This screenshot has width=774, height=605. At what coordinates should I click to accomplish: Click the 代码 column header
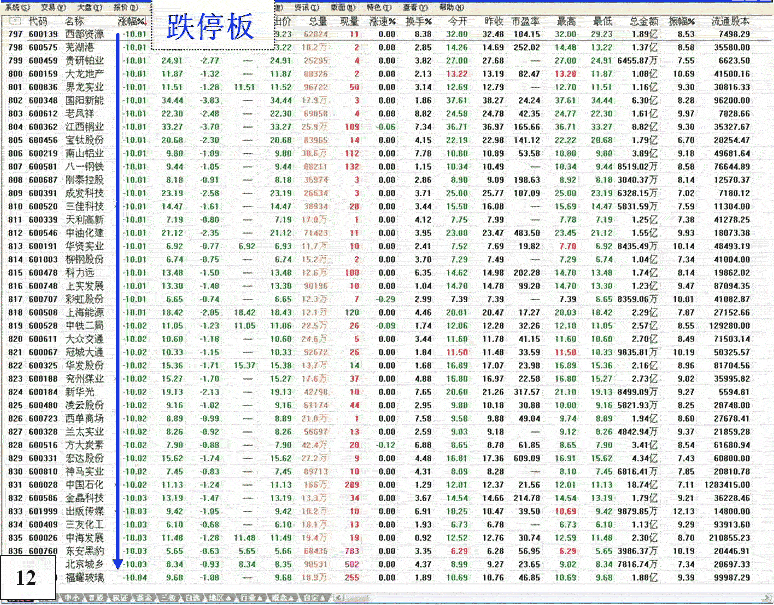pos(37,20)
